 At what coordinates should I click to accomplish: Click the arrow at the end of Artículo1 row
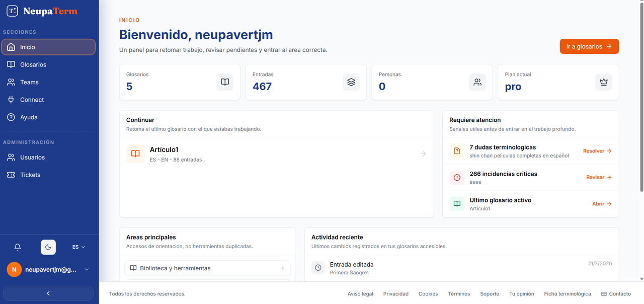423,154
